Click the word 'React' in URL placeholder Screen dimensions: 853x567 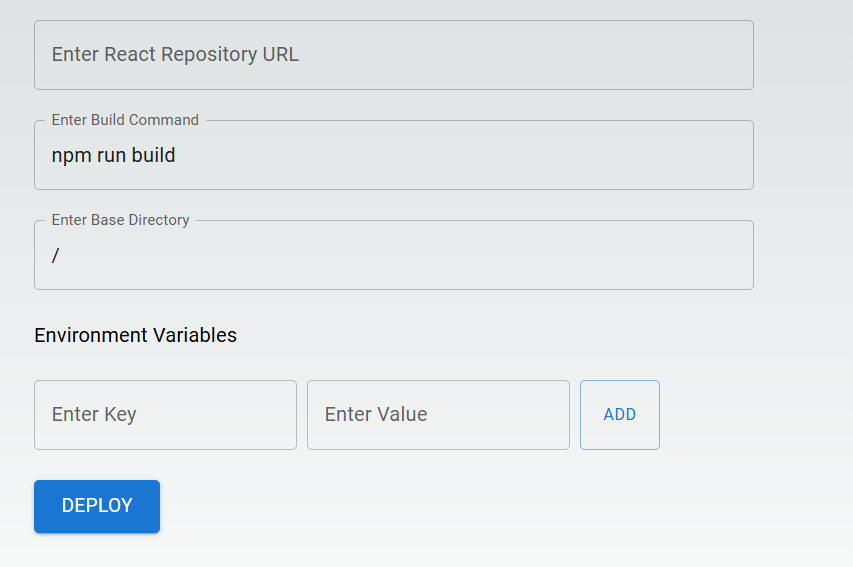tap(131, 55)
